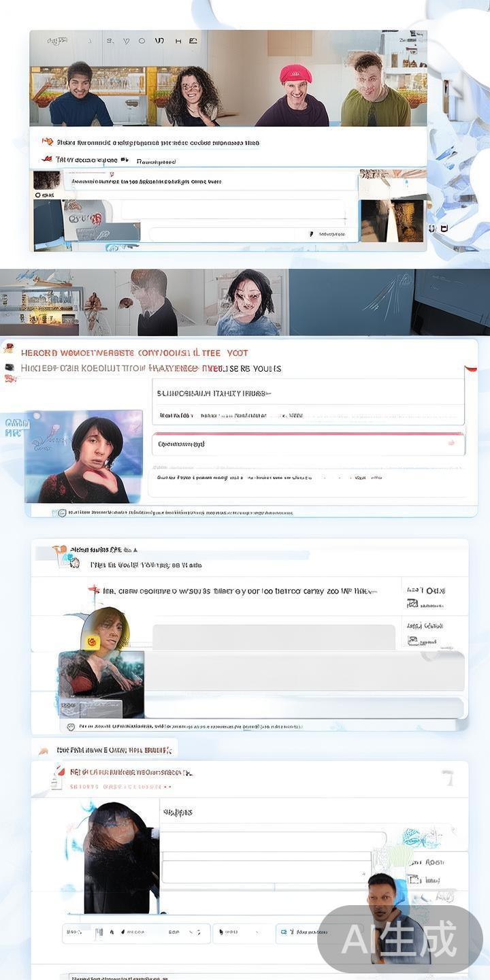Open the dark-haired woman's portrait on blue background

click(x=84, y=457)
